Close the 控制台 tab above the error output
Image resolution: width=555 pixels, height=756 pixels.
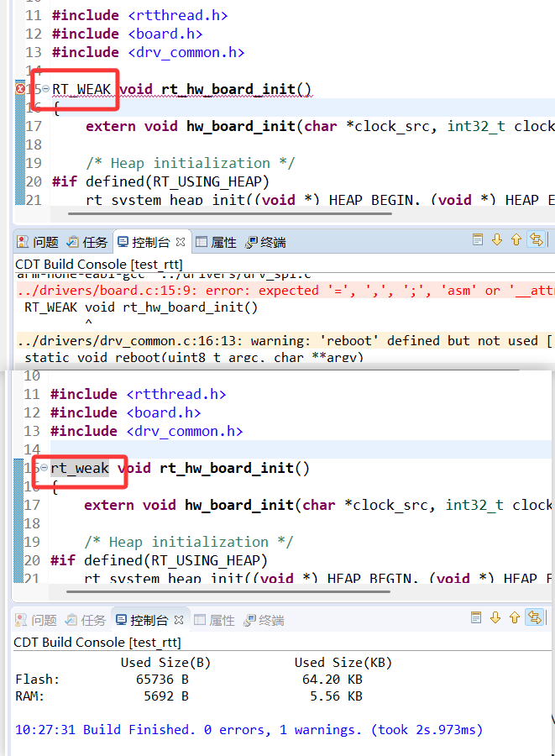click(180, 242)
